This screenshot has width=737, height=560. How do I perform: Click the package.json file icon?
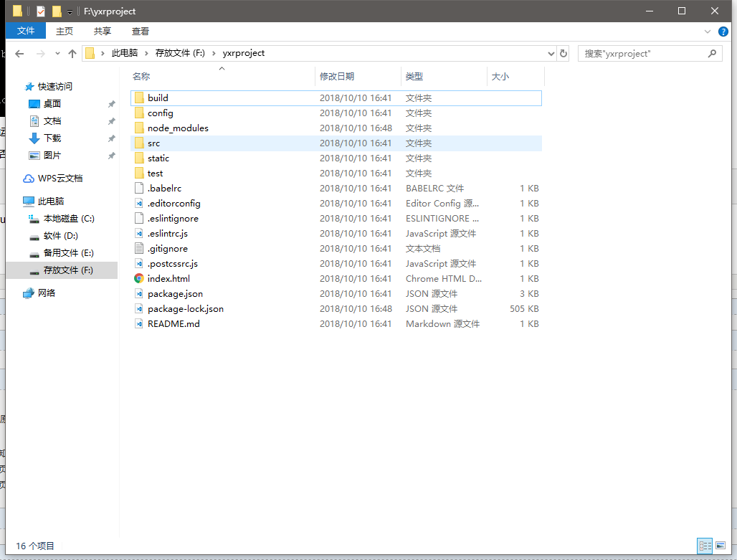139,293
